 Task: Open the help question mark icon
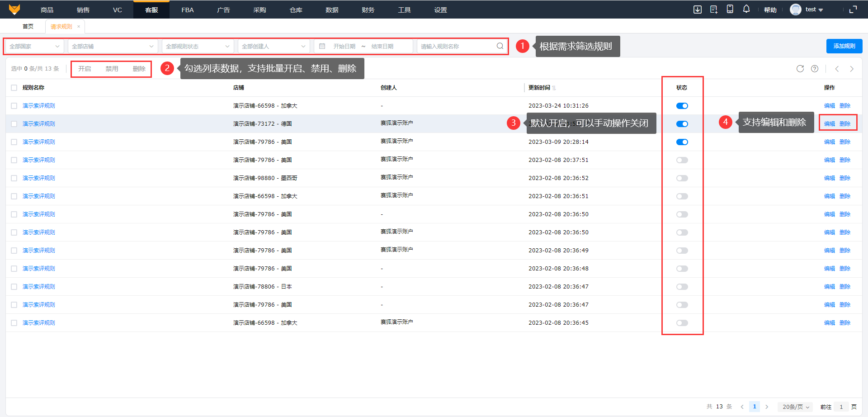[815, 69]
